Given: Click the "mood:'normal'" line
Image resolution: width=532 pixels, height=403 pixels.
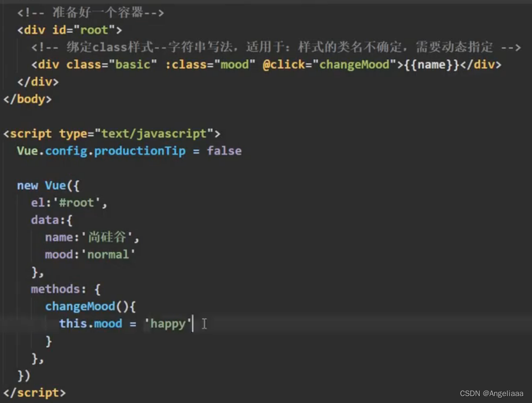Looking at the screenshot, I should click(x=90, y=255).
